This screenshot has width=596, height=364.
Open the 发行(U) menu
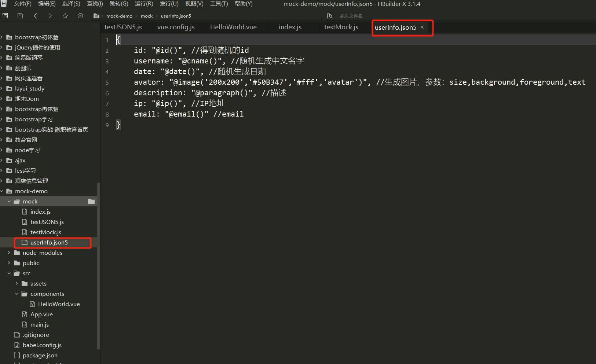click(x=169, y=4)
